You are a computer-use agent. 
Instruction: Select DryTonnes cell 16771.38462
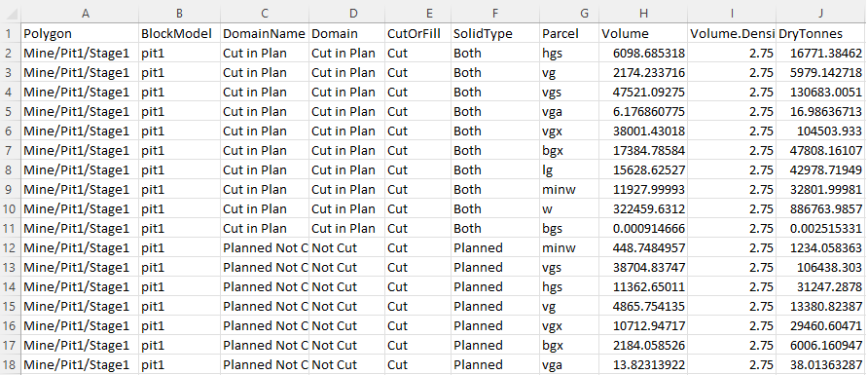821,54
